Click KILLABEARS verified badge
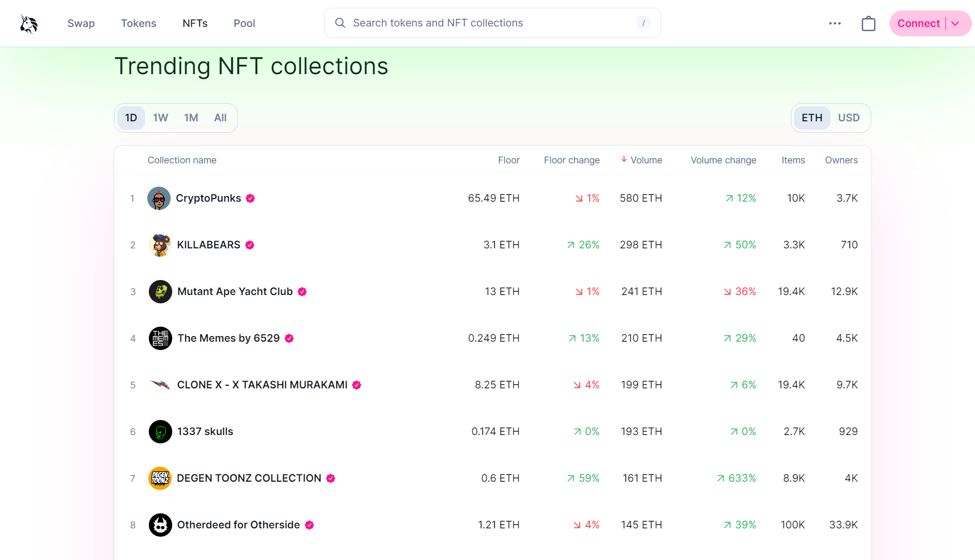Viewport: 975px width, 560px height. pyautogui.click(x=250, y=245)
